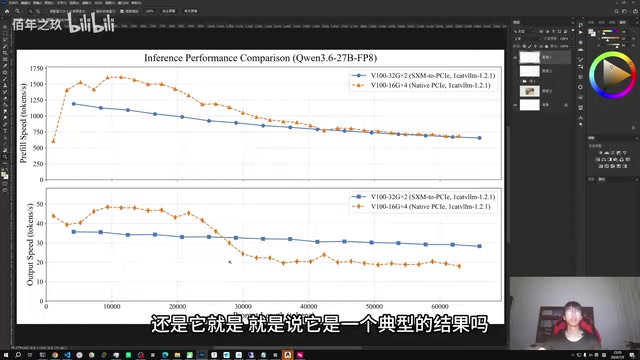640x360 pixels.
Task: Expand the 组 1 layer group
Action: (521, 81)
